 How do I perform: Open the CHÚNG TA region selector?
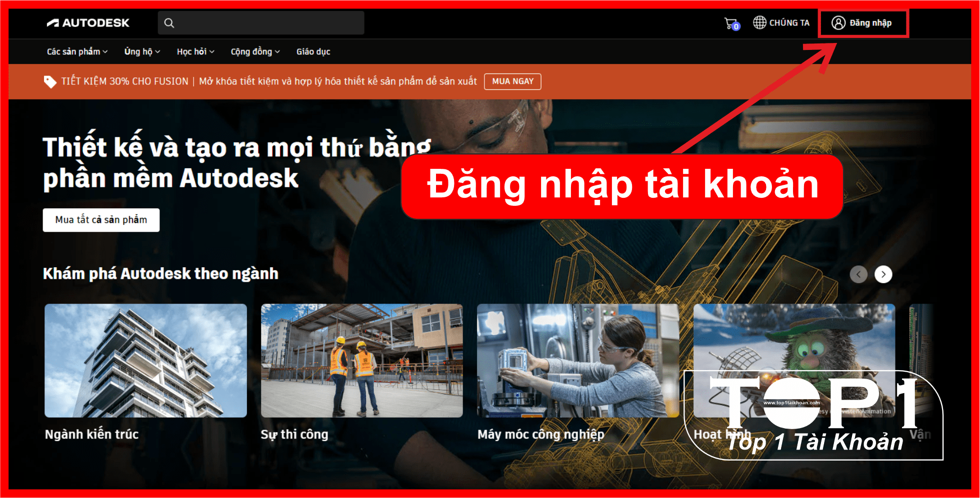(x=781, y=23)
